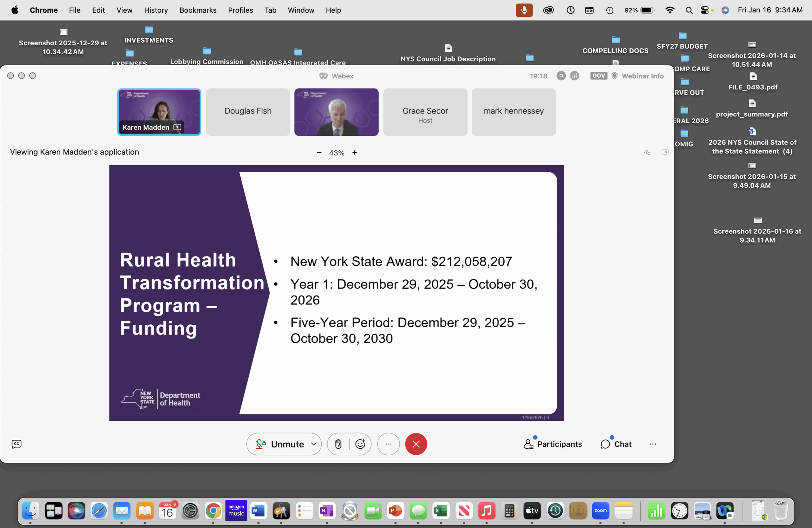
Task: Leave the webinar with red X button
Action: 416,444
